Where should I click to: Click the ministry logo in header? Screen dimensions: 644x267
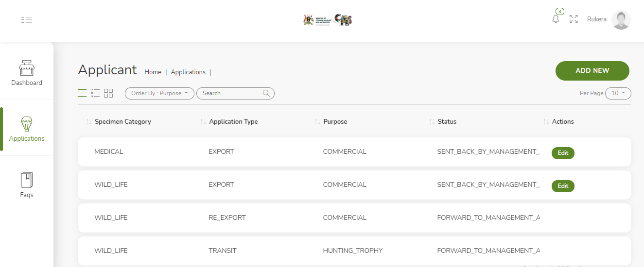click(328, 19)
